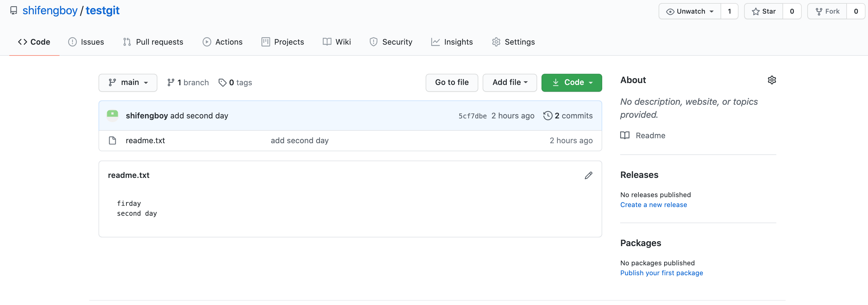The image size is (868, 305).
Task: Expand the main branch selector dropdown
Action: 128,82
